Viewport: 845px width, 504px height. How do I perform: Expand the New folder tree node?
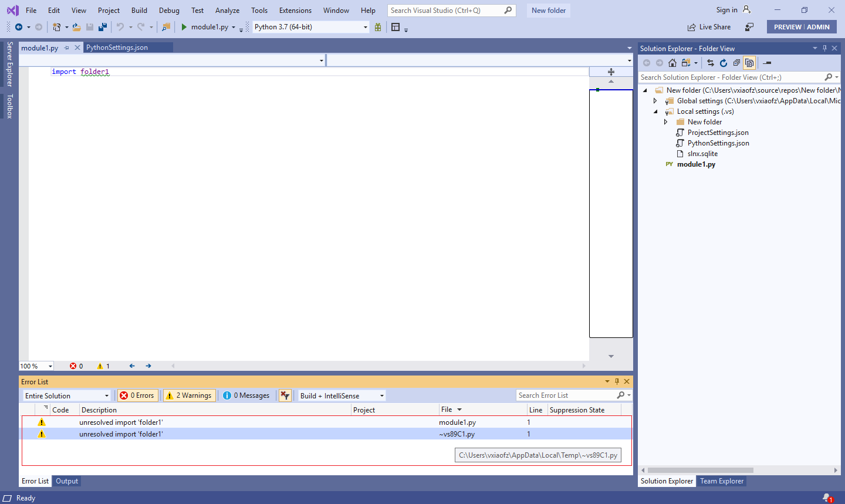click(665, 121)
